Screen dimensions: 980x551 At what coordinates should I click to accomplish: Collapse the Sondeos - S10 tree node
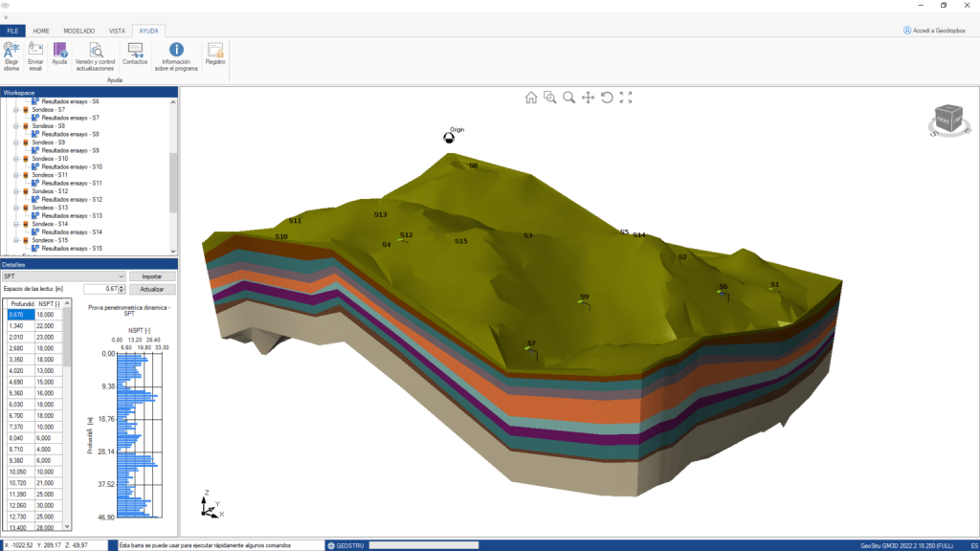click(x=15, y=159)
